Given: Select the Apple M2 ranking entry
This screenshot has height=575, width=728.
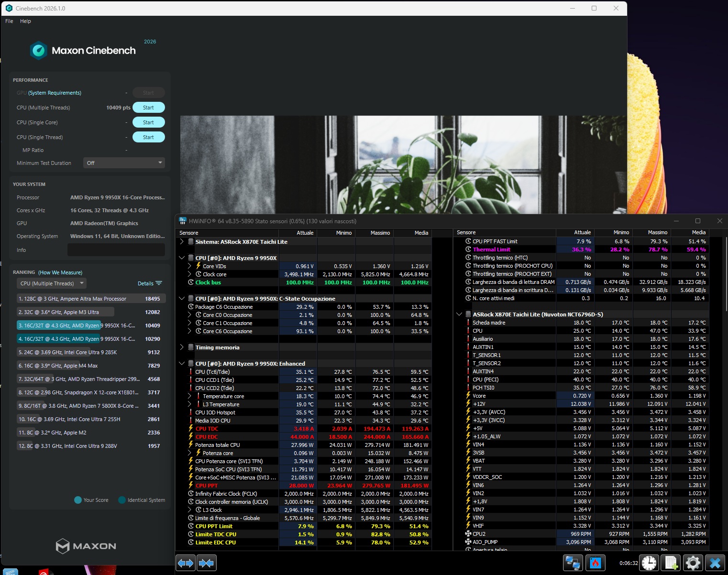Looking at the screenshot, I should click(91, 433).
